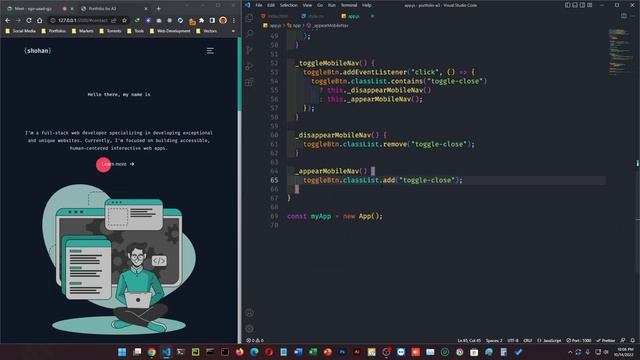Screen dimensions: 640x360
Task: Open the Torrents bookmarks folder
Action: point(111,31)
